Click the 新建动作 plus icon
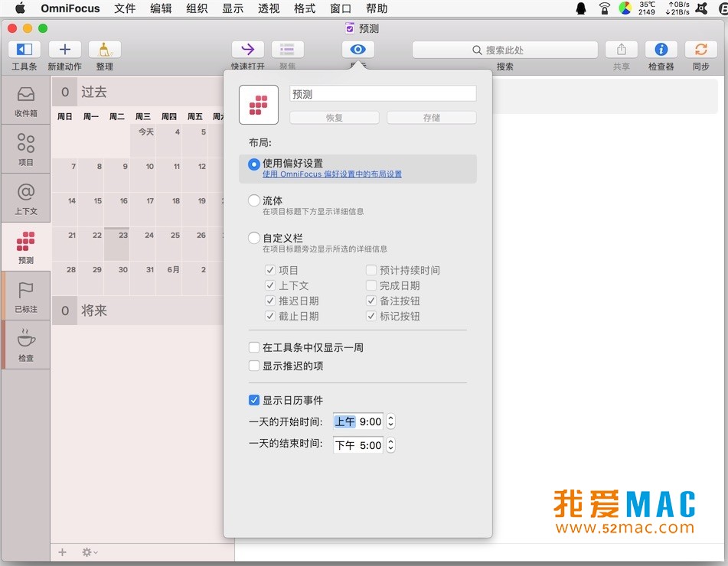Screen dimensions: 728x566 pyautogui.click(x=65, y=49)
